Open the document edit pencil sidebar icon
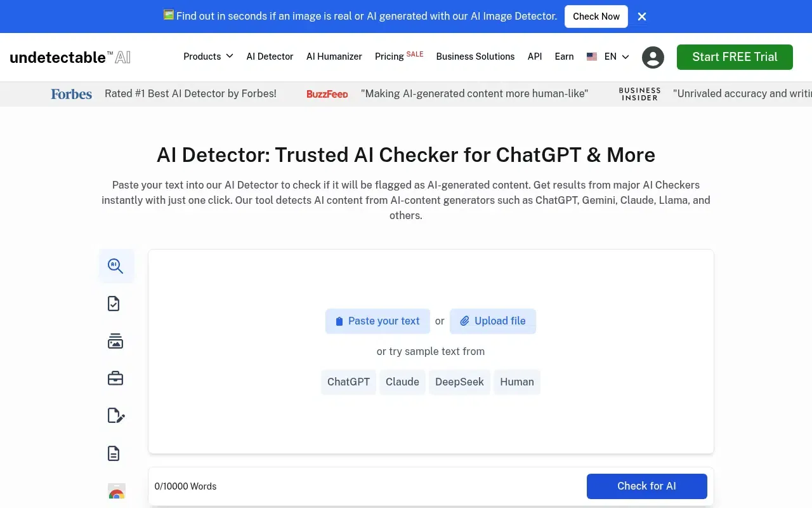The height and width of the screenshot is (508, 812). click(115, 416)
